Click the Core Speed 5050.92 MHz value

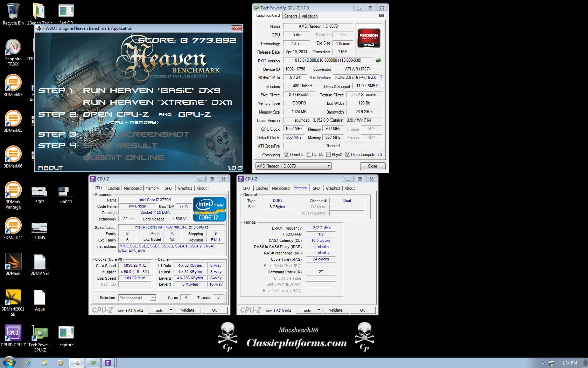click(x=135, y=266)
